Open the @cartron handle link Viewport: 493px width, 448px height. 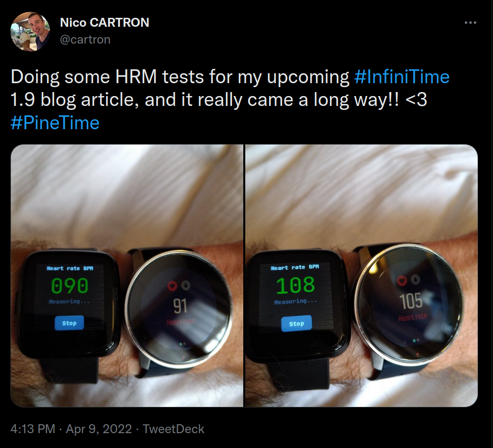click(x=85, y=39)
